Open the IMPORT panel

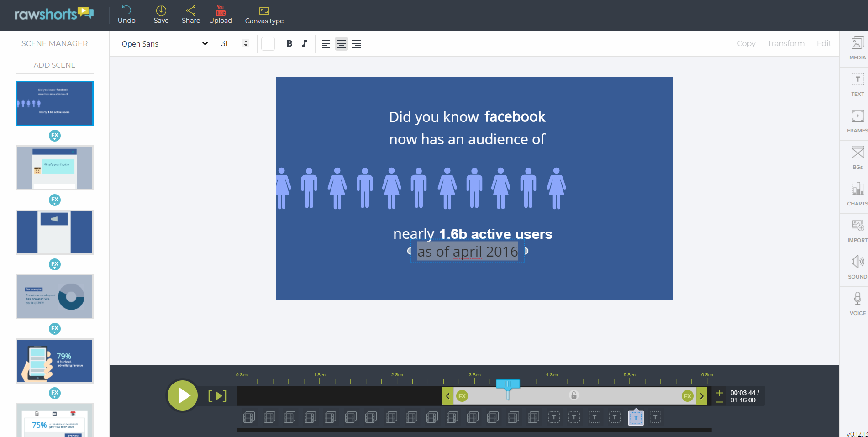coord(857,231)
